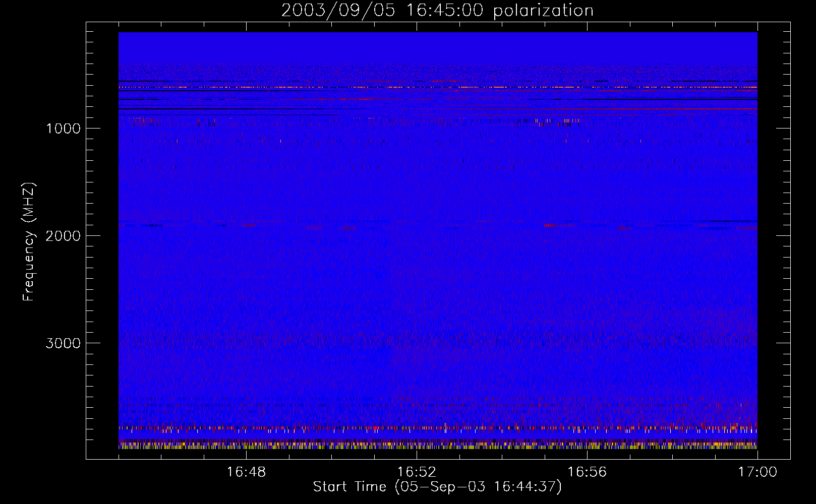Select the 16:48 time tick label
The width and height of the screenshot is (816, 504).
tap(246, 472)
